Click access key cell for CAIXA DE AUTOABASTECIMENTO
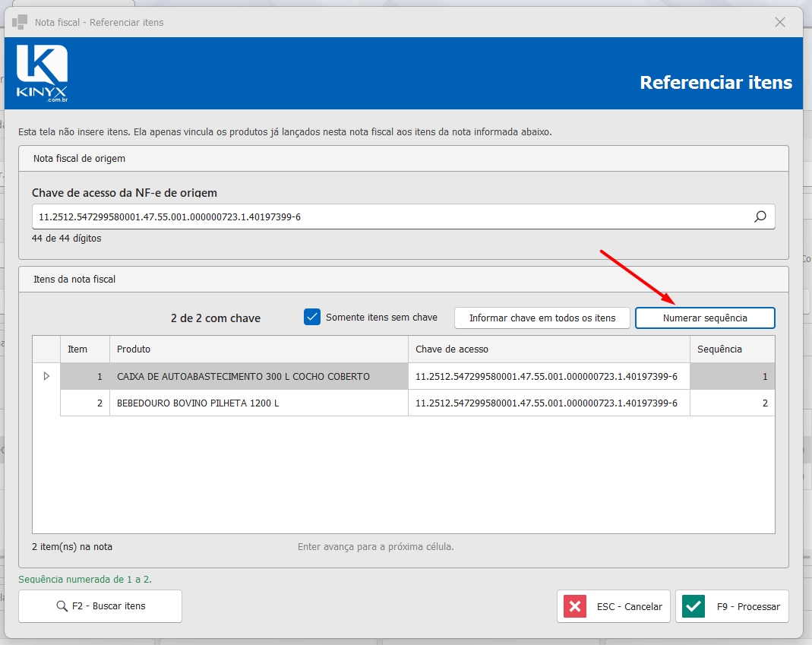Image resolution: width=812 pixels, height=645 pixels. pos(549,377)
